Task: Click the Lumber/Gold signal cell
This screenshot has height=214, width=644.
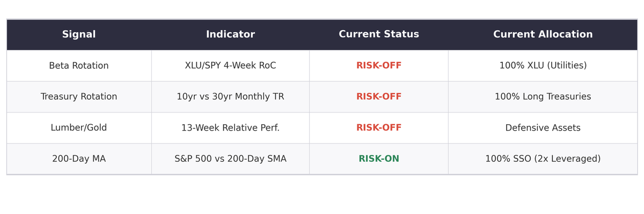Action: 79,128
